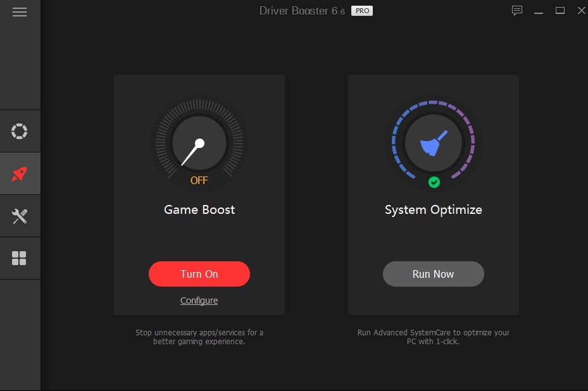
Task: Click the green checkmark status badge
Action: tap(434, 182)
